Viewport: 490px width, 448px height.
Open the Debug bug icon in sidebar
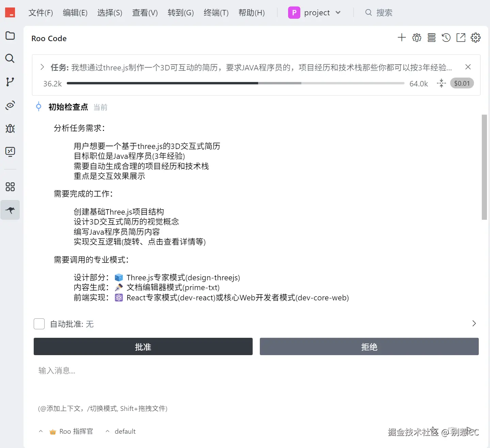tap(10, 128)
